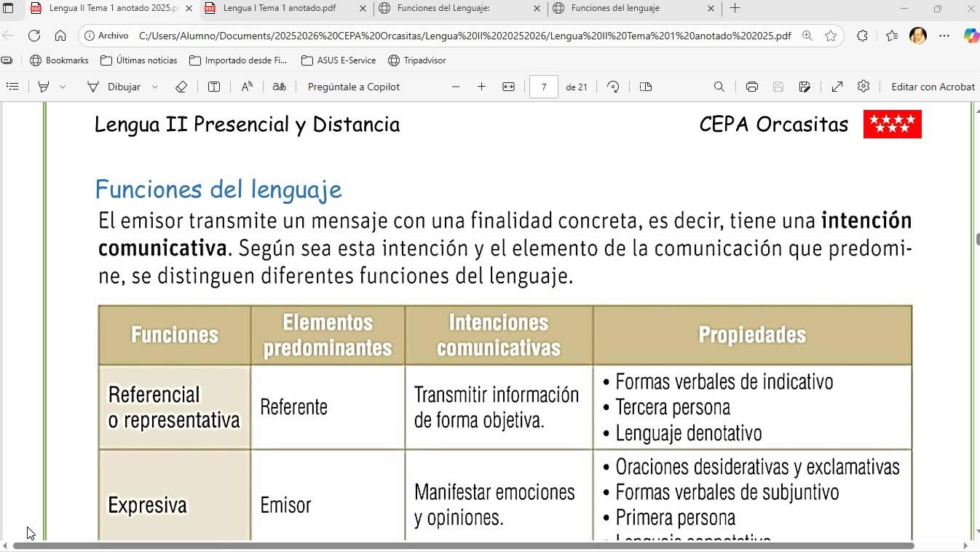The image size is (980, 552).
Task: Fit the PDF to width
Action: [508, 87]
